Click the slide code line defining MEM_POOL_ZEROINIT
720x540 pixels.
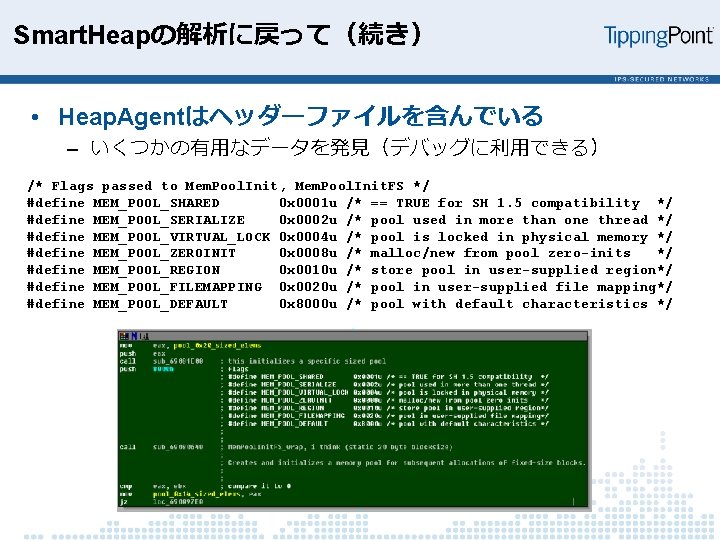349,253
